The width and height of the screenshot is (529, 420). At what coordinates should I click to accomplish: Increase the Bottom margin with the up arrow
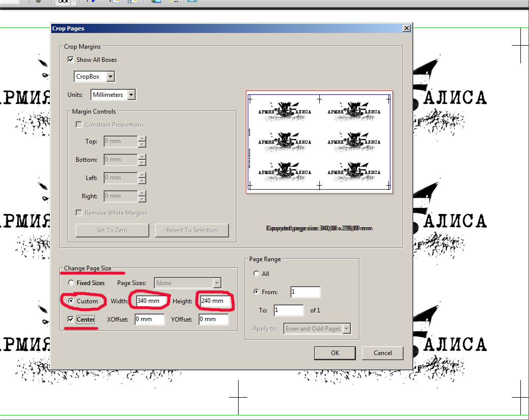(x=142, y=157)
